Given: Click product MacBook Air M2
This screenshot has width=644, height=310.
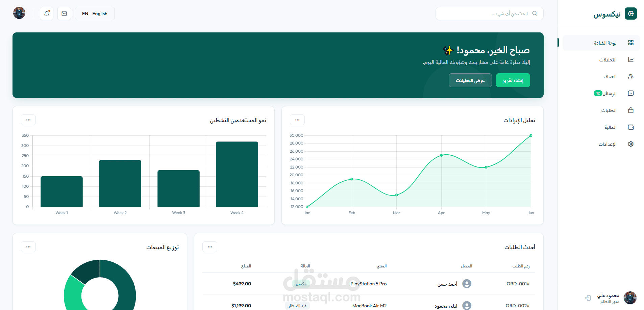Looking at the screenshot, I should pyautogui.click(x=370, y=306).
